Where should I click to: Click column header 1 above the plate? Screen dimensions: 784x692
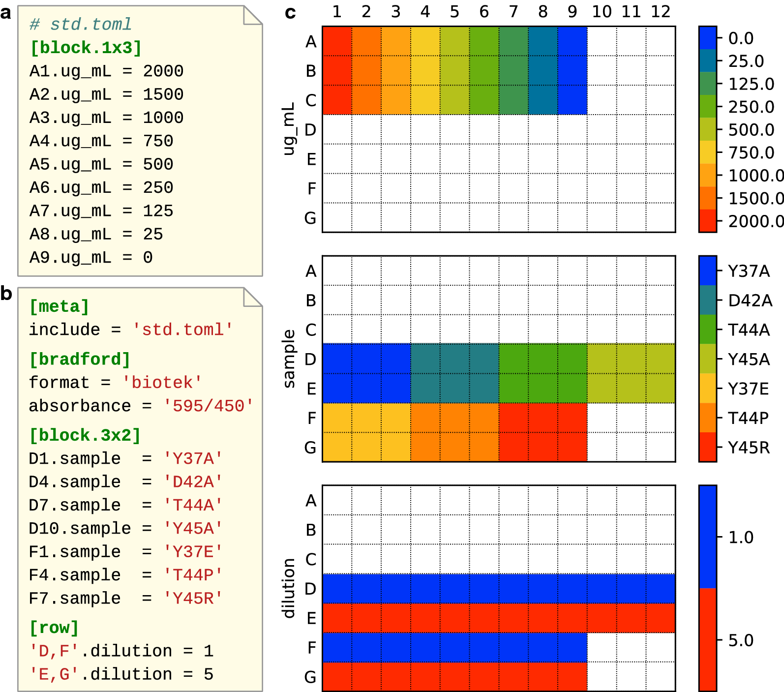(337, 11)
